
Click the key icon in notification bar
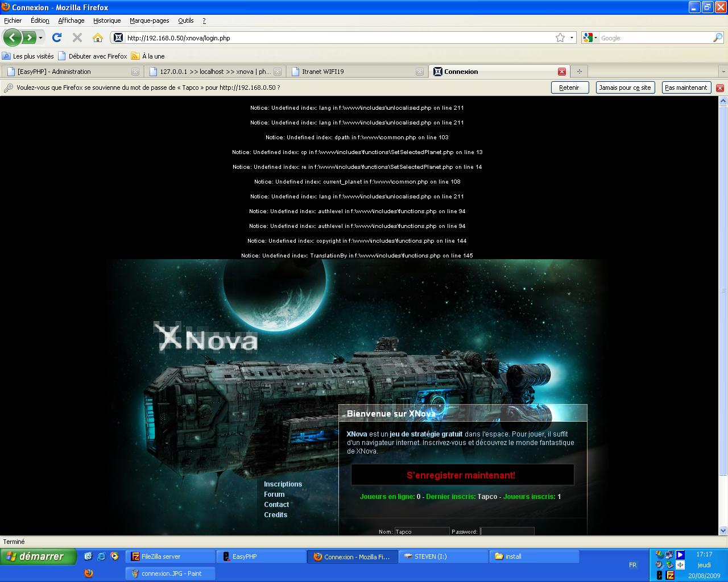pos(9,88)
